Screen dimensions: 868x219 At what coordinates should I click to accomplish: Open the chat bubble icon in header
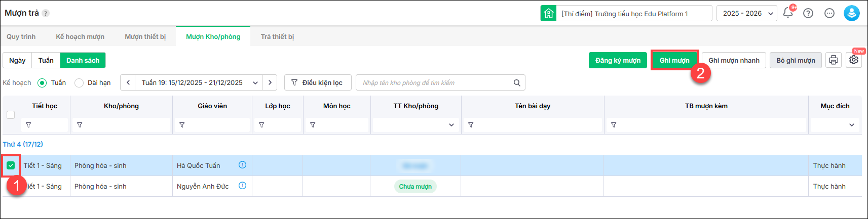pyautogui.click(x=829, y=13)
